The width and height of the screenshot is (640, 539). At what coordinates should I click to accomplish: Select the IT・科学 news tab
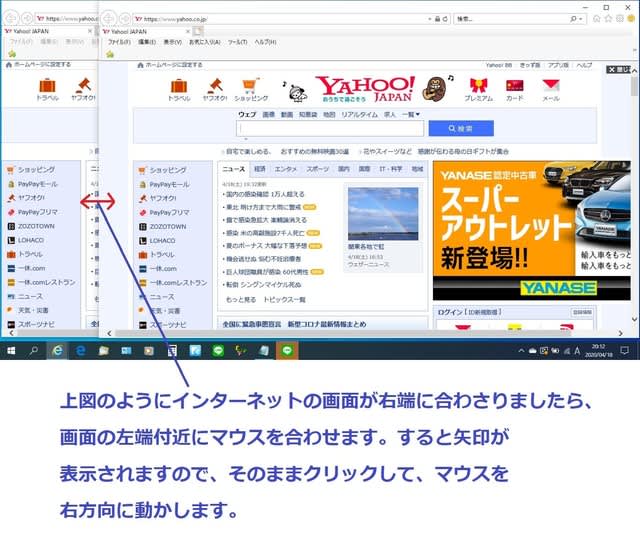coord(390,170)
